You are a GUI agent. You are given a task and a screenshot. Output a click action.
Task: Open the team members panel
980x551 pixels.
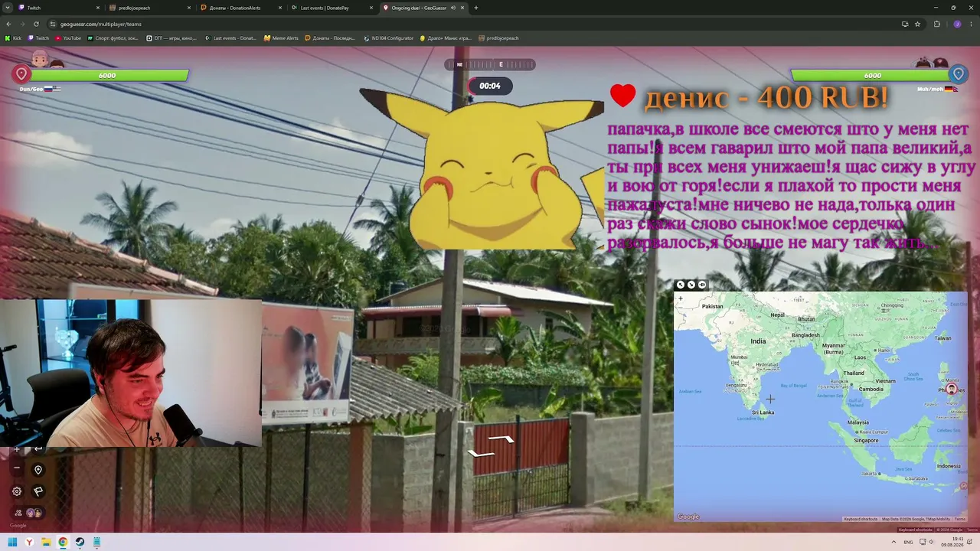coord(28,513)
